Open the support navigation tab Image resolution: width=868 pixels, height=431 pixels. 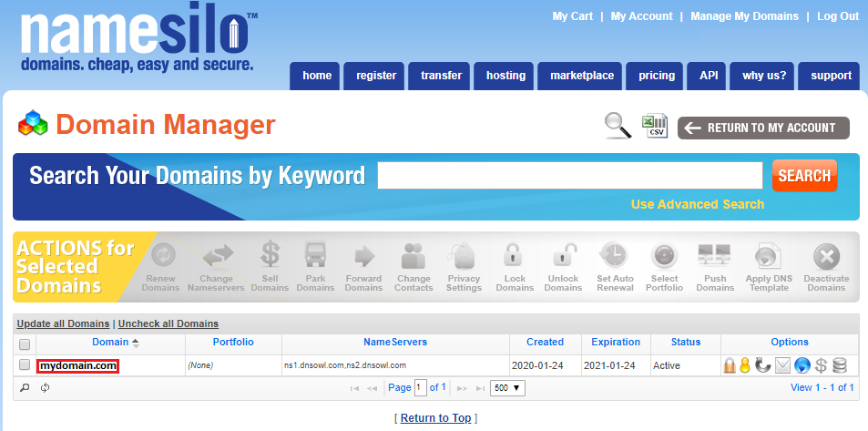tap(829, 76)
